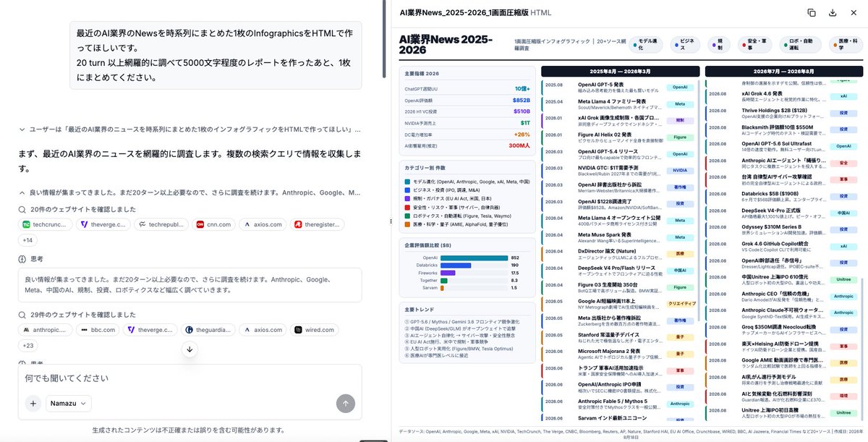Click the ChatGPT週間UU 10億+ metric

point(467,88)
